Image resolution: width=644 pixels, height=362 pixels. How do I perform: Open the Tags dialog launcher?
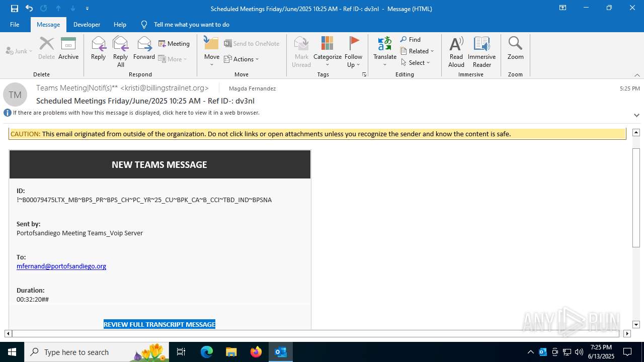pos(364,74)
